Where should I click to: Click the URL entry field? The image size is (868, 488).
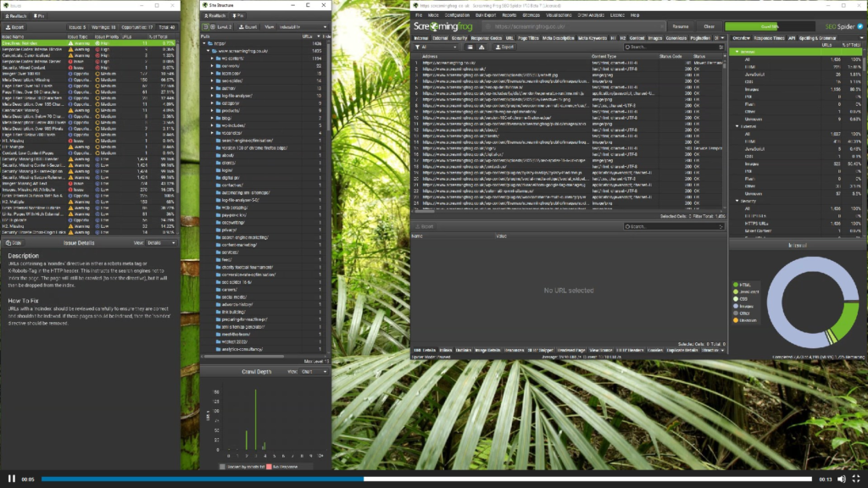pyautogui.click(x=573, y=26)
